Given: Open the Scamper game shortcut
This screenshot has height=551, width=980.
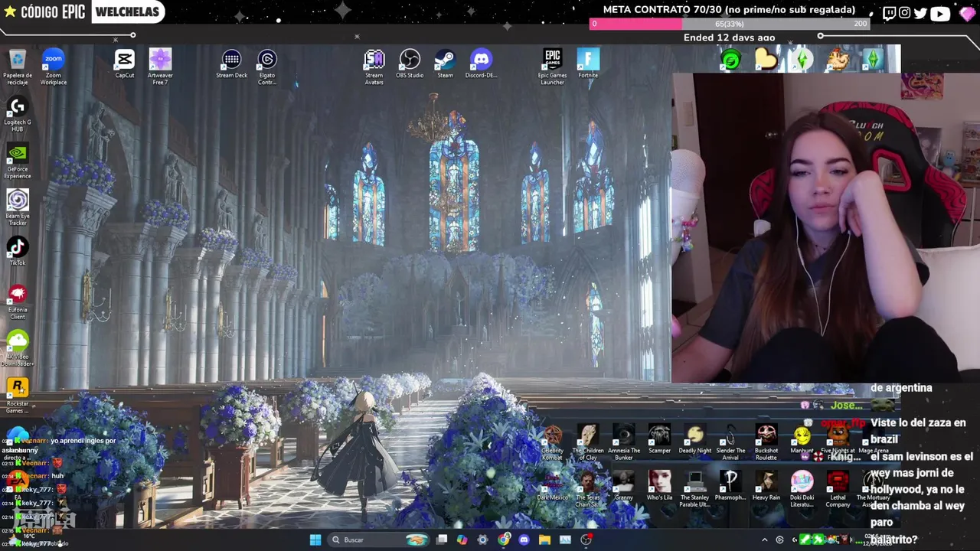Looking at the screenshot, I should tap(659, 439).
